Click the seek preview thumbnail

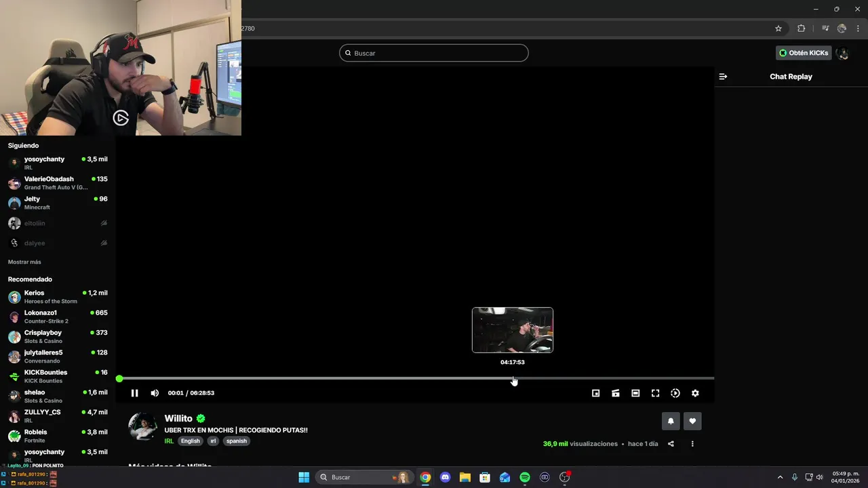click(513, 330)
